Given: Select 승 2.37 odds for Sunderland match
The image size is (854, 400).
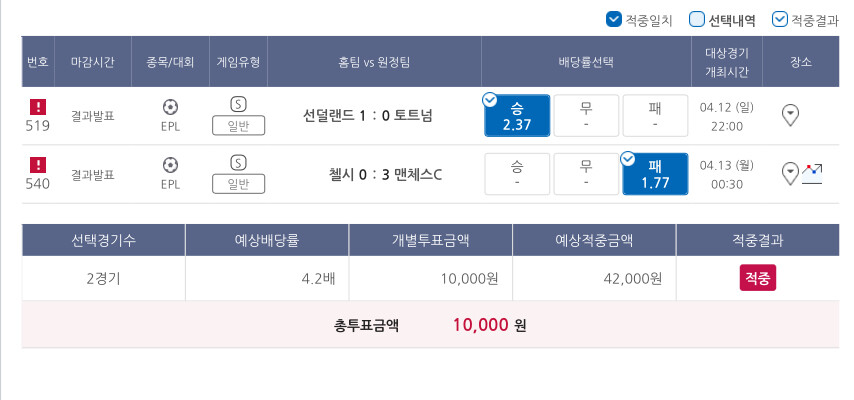Looking at the screenshot, I should pyautogui.click(x=517, y=115).
